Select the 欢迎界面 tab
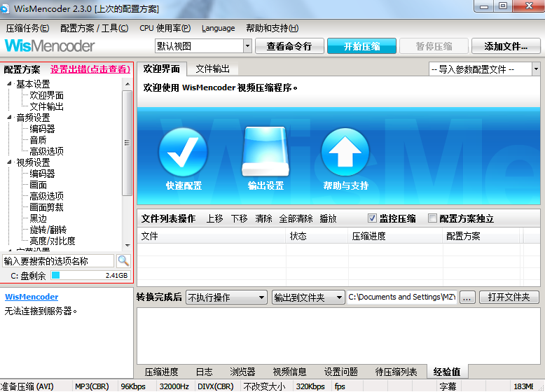 pyautogui.click(x=162, y=69)
